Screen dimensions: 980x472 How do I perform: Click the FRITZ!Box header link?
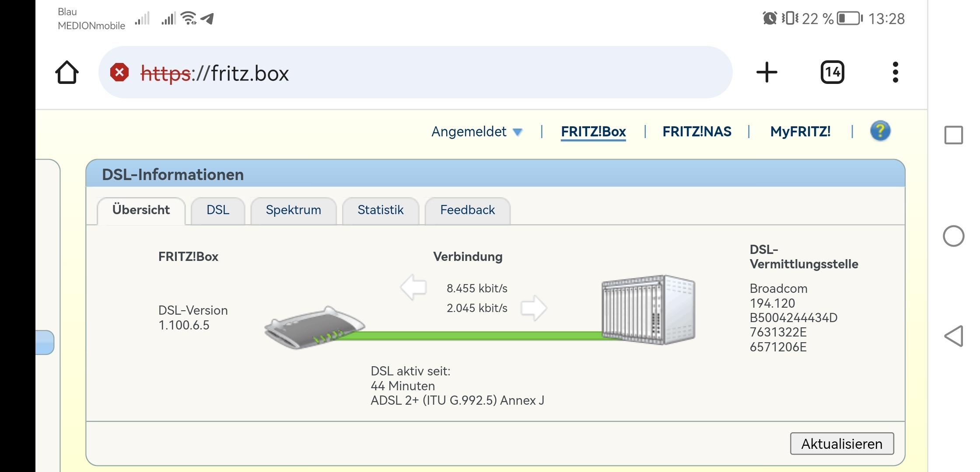[x=593, y=132]
